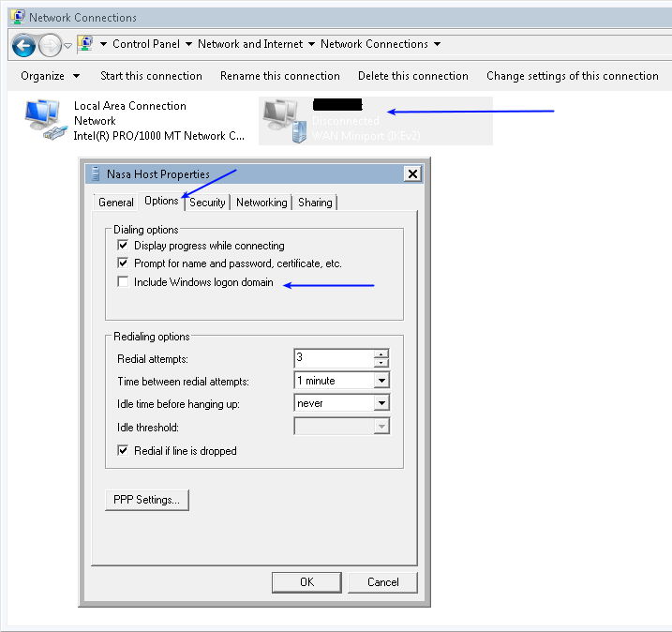Viewport: 672px width, 632px height.
Task: Disable Redial if line is dropped
Action: [123, 451]
